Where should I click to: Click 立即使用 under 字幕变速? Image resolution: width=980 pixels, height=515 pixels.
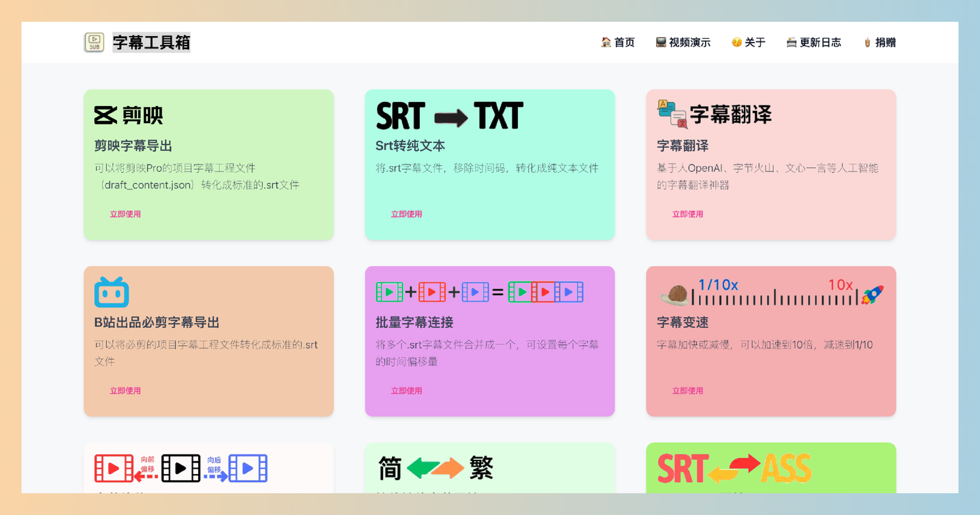click(x=687, y=391)
